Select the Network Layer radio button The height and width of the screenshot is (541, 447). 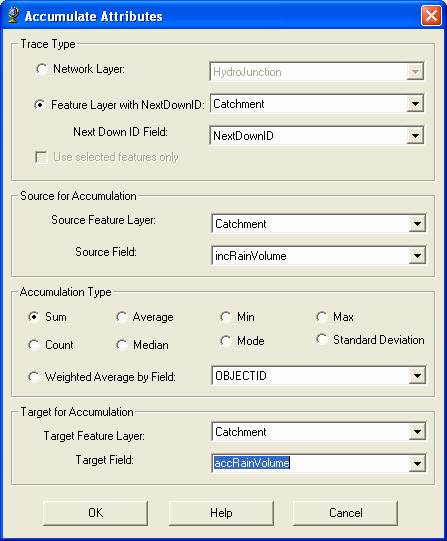42,69
